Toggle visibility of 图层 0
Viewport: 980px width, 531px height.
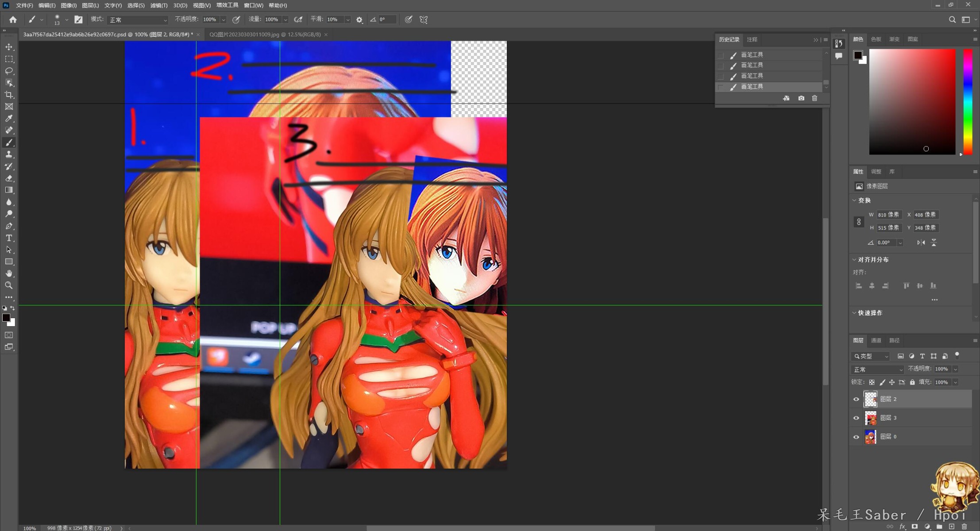(x=856, y=437)
